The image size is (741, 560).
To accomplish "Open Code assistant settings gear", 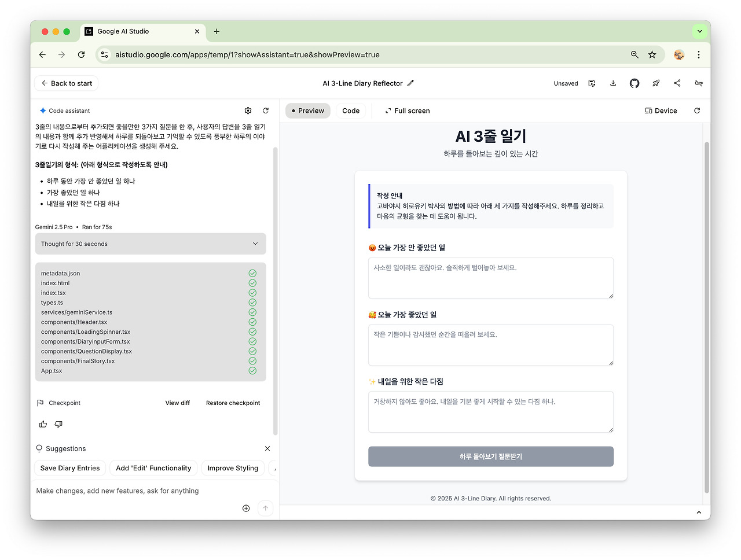I will (x=248, y=110).
